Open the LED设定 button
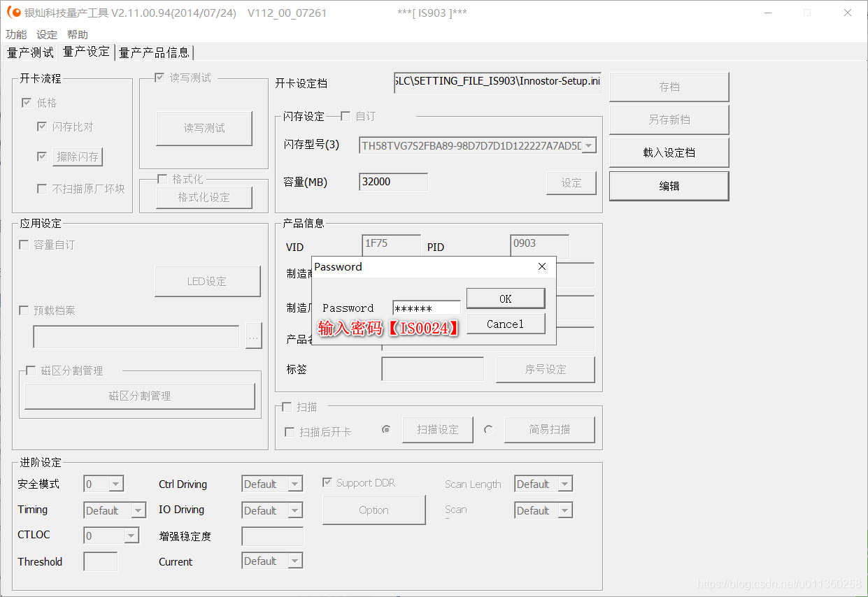The image size is (868, 597). click(208, 282)
